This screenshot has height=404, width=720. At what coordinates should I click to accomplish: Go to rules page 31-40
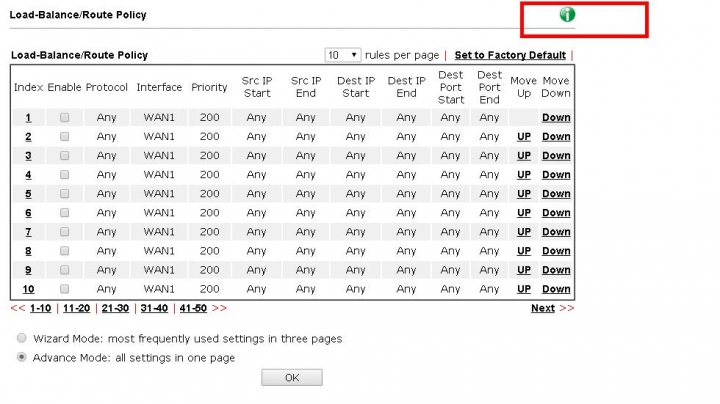[x=154, y=308]
